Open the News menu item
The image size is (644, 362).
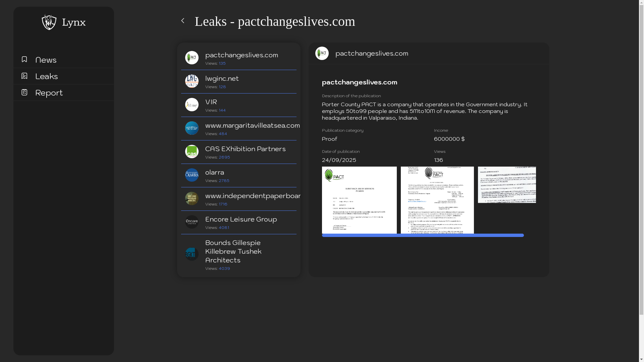[46, 60]
